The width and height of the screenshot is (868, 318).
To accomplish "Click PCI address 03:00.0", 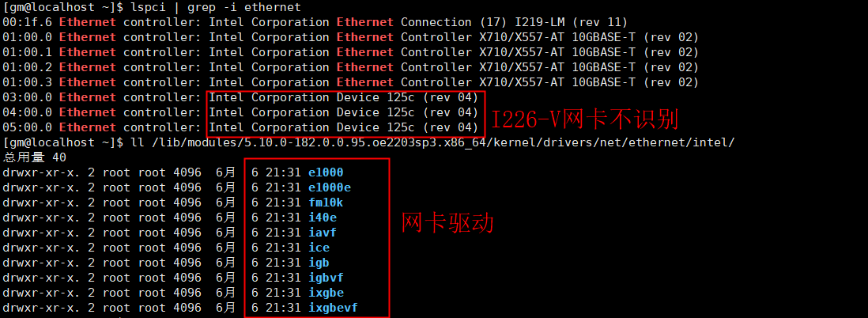I will (x=28, y=97).
